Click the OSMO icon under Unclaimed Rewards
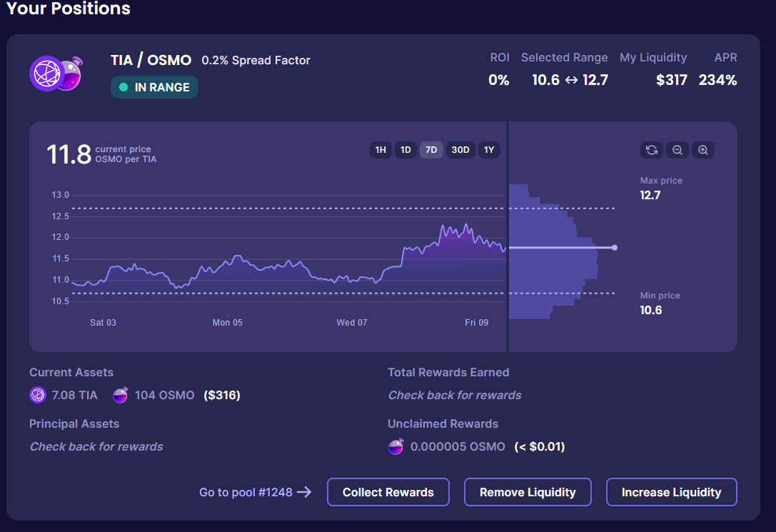The width and height of the screenshot is (776, 532). tap(395, 446)
